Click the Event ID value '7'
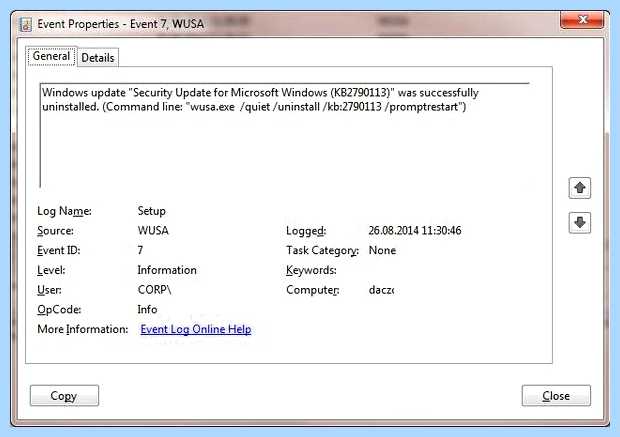Image resolution: width=620 pixels, height=437 pixels. tap(140, 250)
